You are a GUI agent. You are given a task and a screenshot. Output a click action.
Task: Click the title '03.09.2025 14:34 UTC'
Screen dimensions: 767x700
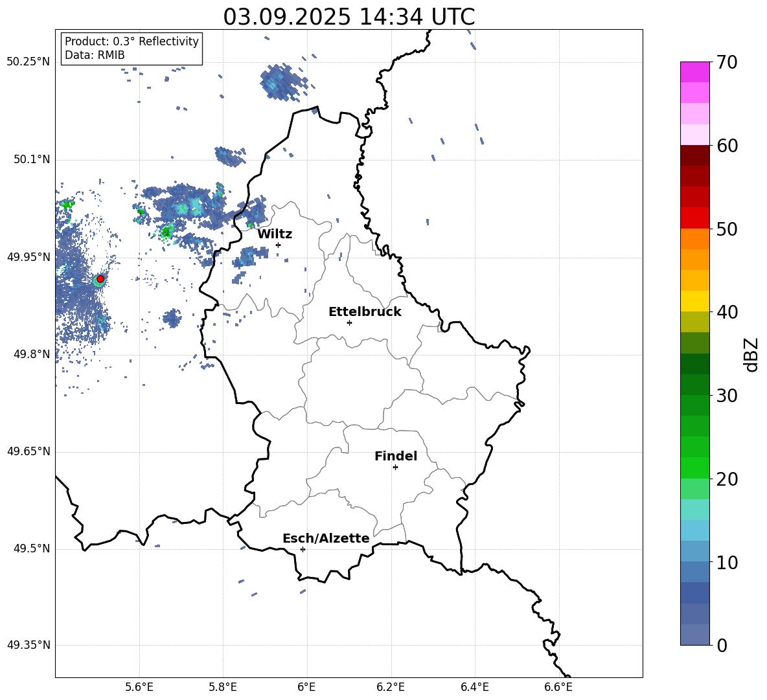[349, 17]
